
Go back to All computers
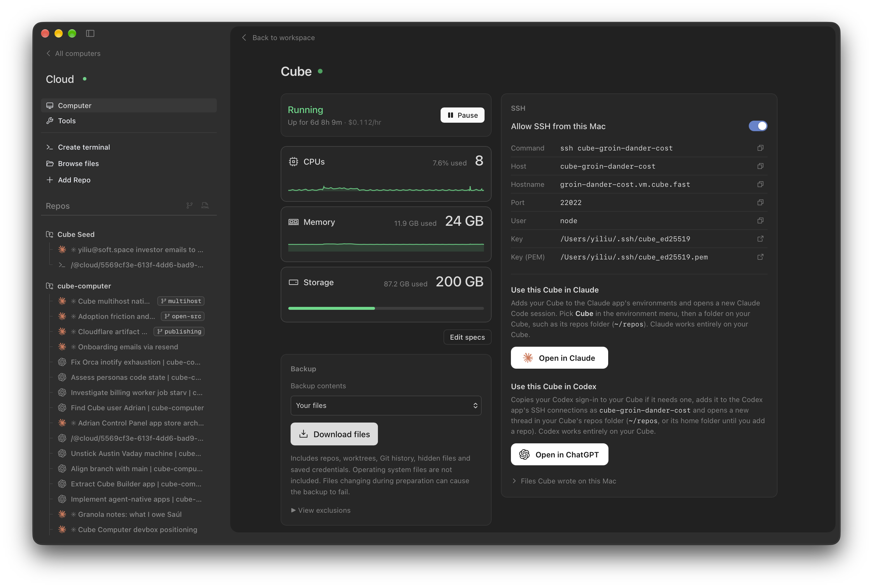[73, 53]
